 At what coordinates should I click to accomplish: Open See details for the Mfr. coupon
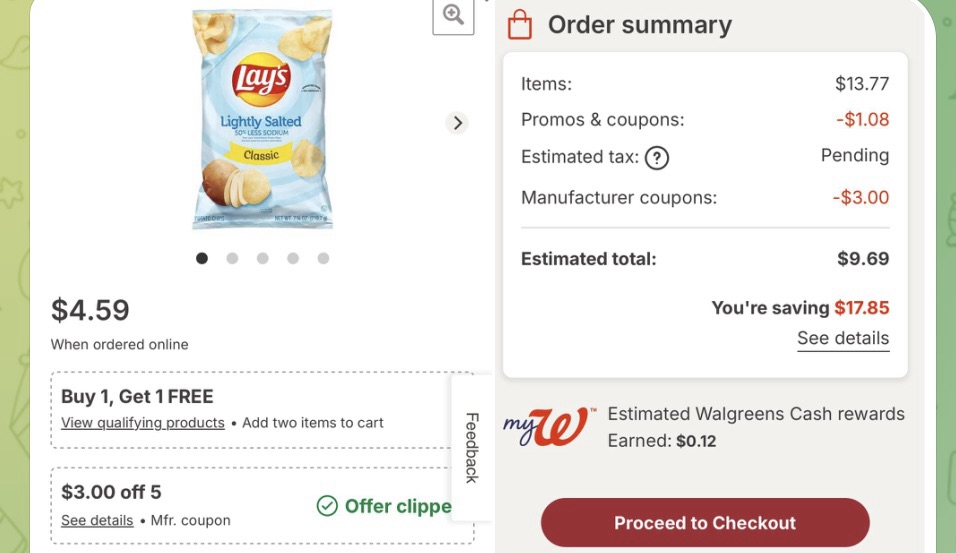(x=97, y=520)
